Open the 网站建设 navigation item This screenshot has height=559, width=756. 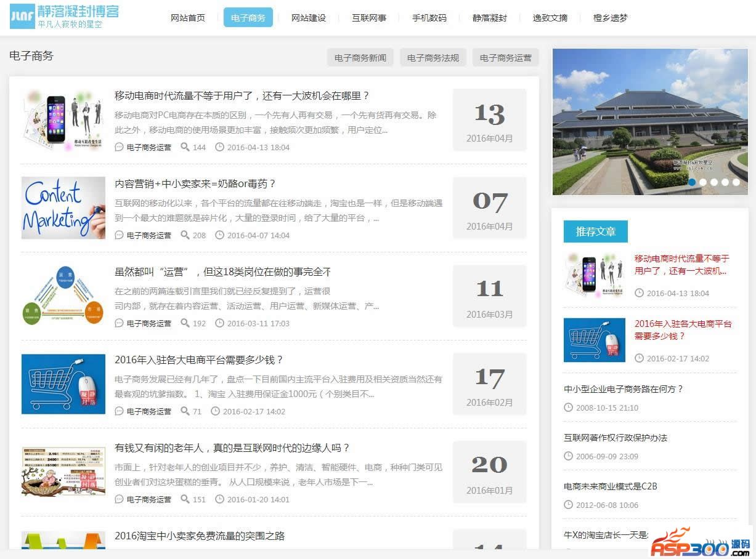point(309,18)
